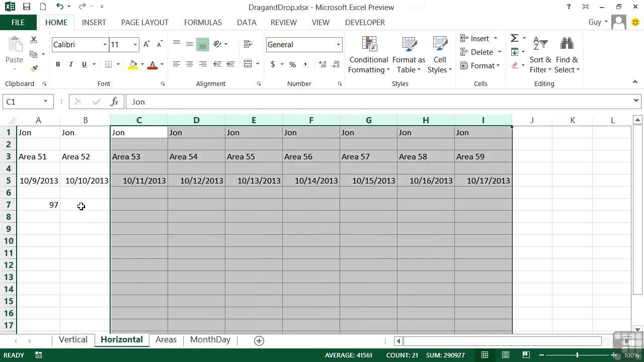The height and width of the screenshot is (362, 644).
Task: Apply bold formatting from the Font group
Action: click(57, 64)
